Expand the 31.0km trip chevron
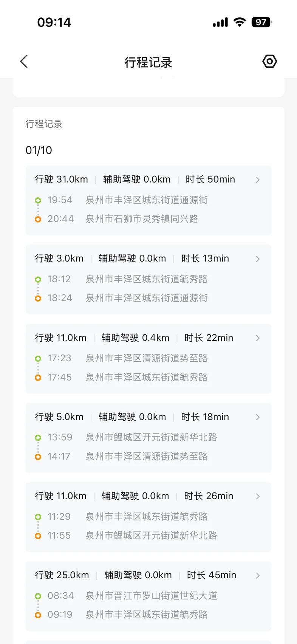The width and height of the screenshot is (297, 644). click(258, 180)
